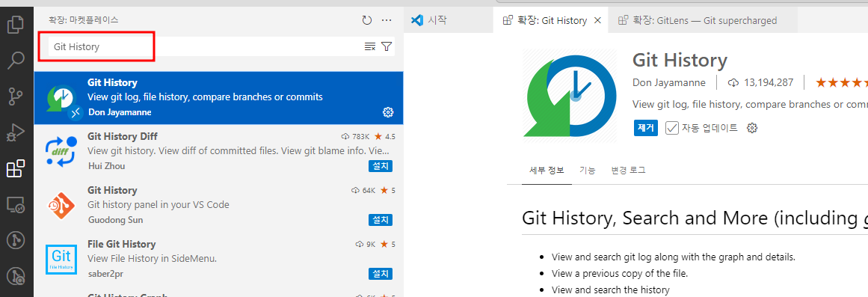Viewport: 868px width, 297px height.
Task: Refresh the extensions marketplace list
Action: point(366,20)
